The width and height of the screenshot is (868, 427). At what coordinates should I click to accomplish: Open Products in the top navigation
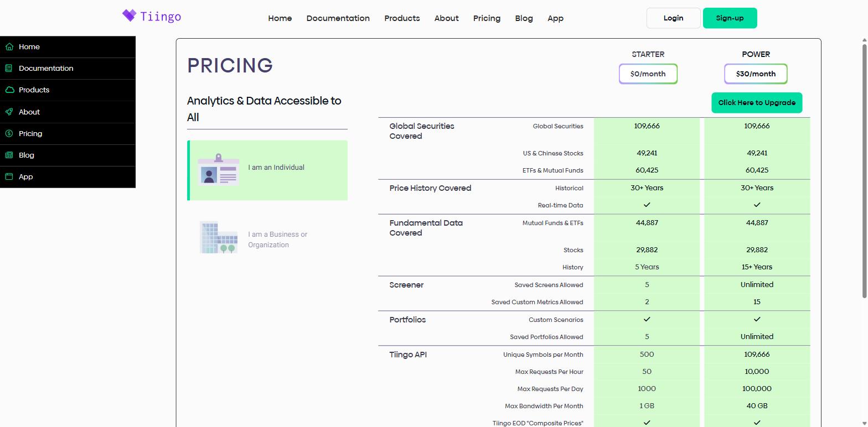pos(402,18)
